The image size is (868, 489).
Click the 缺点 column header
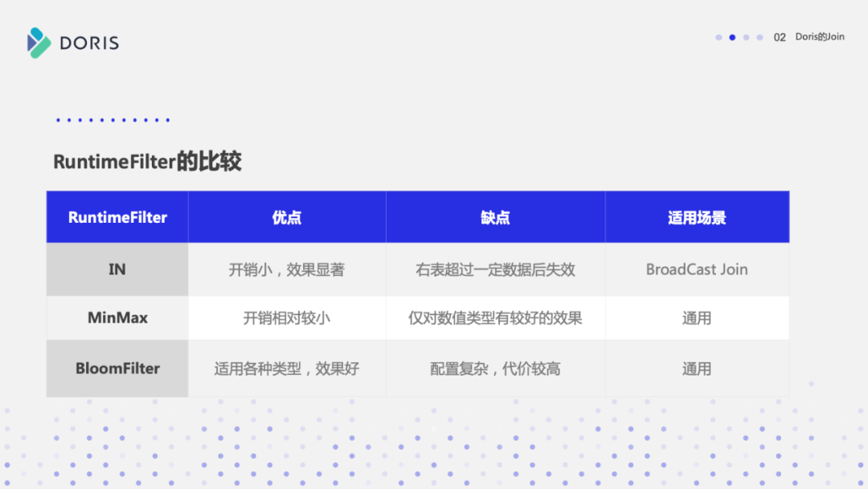tap(495, 217)
